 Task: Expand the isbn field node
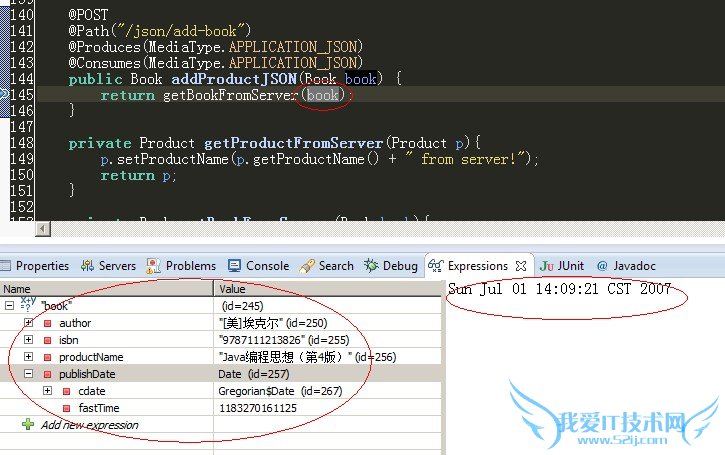(29, 340)
